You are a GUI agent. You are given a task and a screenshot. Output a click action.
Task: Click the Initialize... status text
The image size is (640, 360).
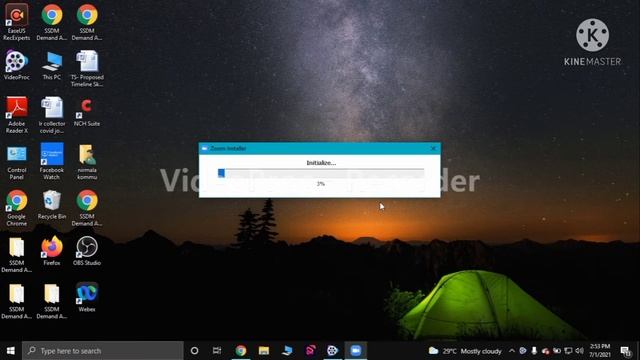click(x=321, y=162)
